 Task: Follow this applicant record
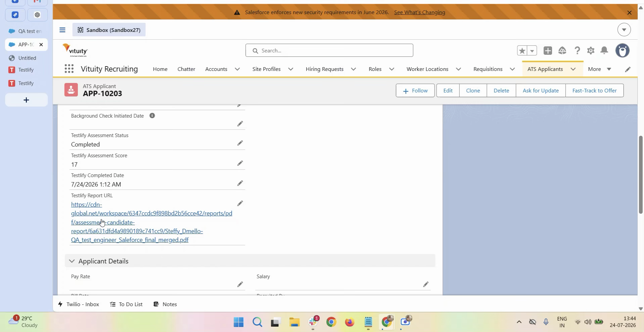tap(415, 91)
